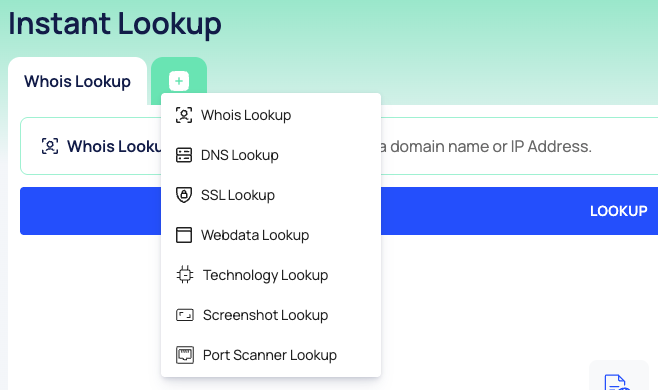Choose Screenshot Lookup from the dropdown menu

[271, 315]
